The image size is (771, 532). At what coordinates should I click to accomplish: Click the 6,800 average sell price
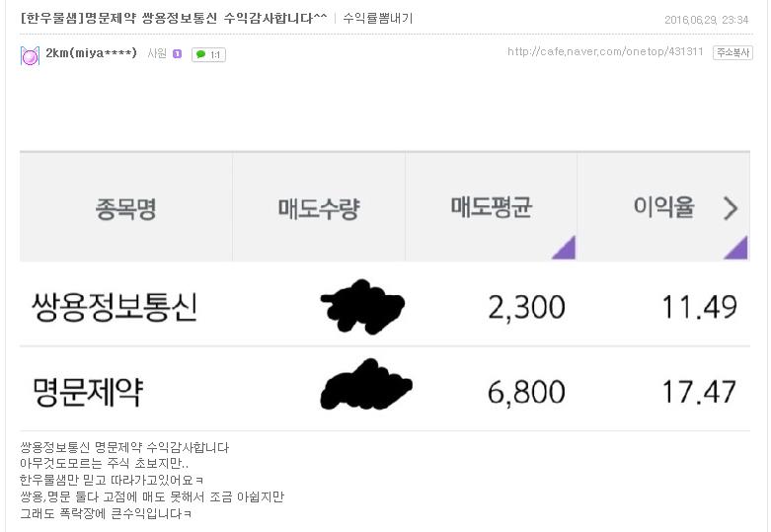pyautogui.click(x=526, y=392)
